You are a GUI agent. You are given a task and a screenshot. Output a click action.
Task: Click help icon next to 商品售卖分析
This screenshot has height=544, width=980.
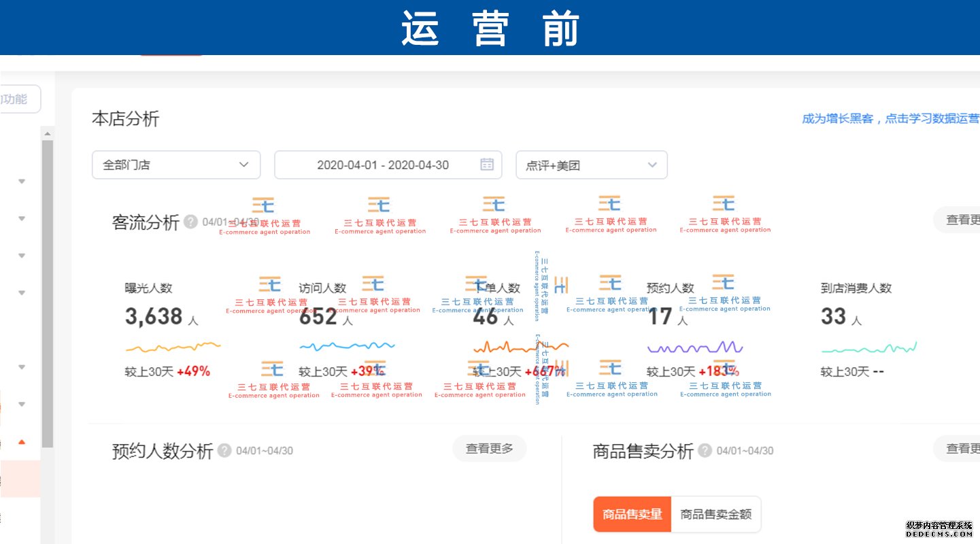click(705, 451)
